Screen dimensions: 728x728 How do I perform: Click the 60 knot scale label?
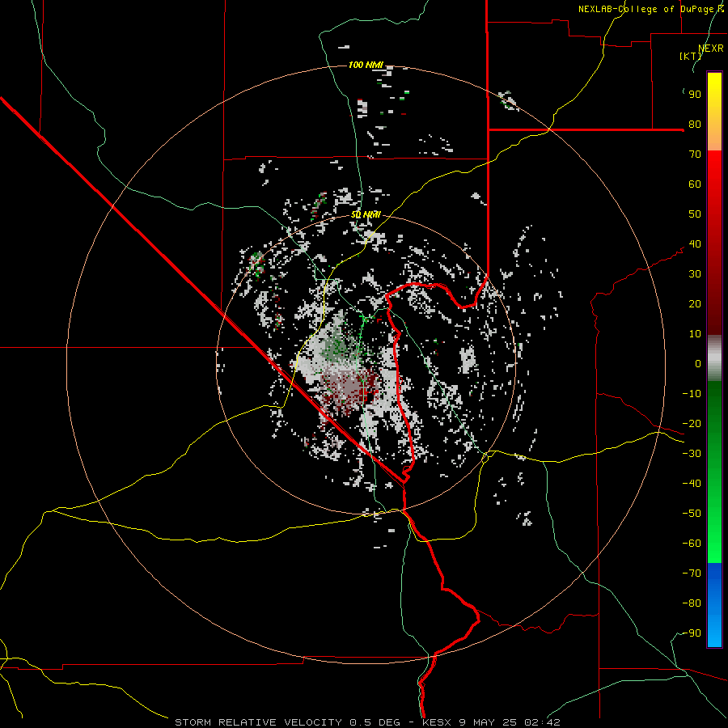coord(695,184)
